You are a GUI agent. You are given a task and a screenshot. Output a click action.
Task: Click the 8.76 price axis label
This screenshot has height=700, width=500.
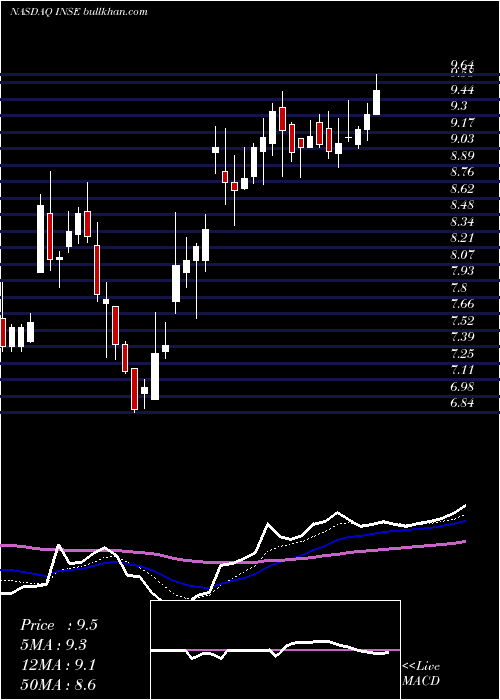coord(462,172)
